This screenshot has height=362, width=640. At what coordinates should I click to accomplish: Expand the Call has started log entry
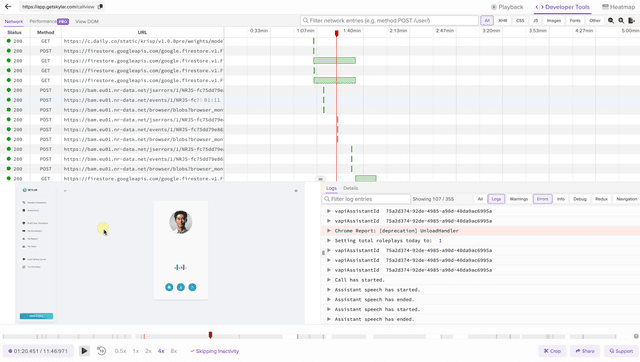(x=329, y=280)
